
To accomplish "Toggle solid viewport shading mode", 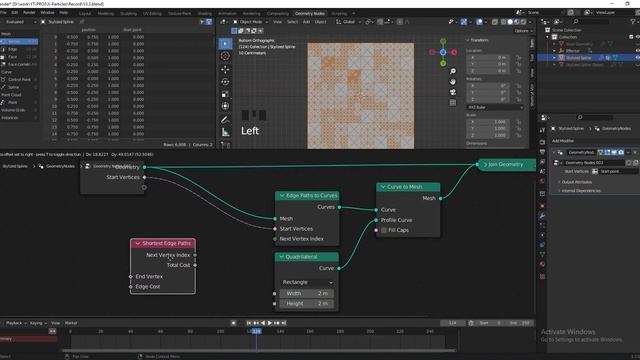I will click(x=510, y=22).
